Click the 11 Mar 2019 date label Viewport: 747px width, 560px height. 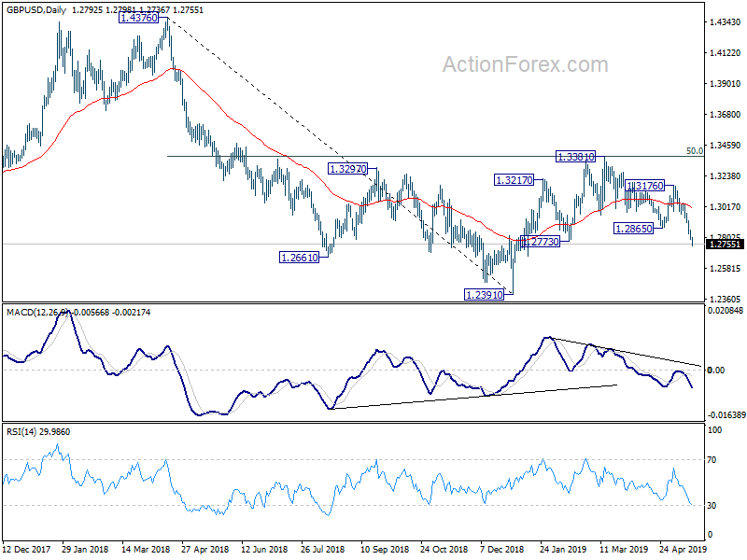[624, 549]
